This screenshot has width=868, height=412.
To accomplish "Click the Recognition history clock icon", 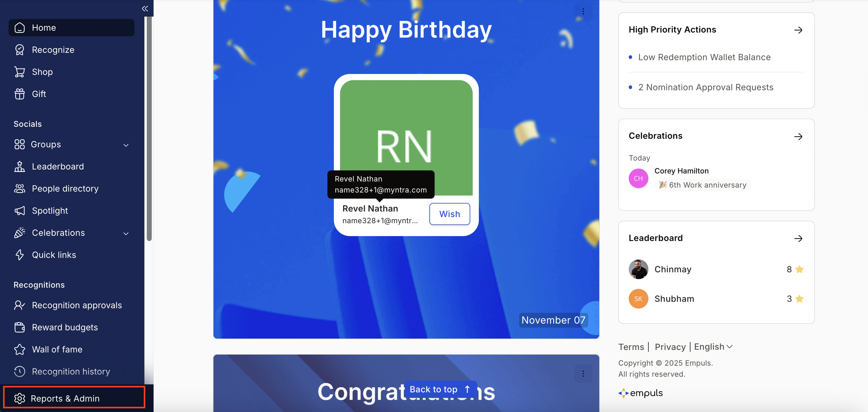I will pyautogui.click(x=20, y=371).
